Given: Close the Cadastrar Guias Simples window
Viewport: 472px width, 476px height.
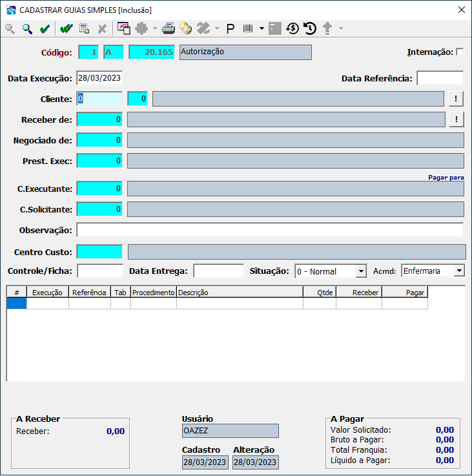Looking at the screenshot, I should click(462, 10).
